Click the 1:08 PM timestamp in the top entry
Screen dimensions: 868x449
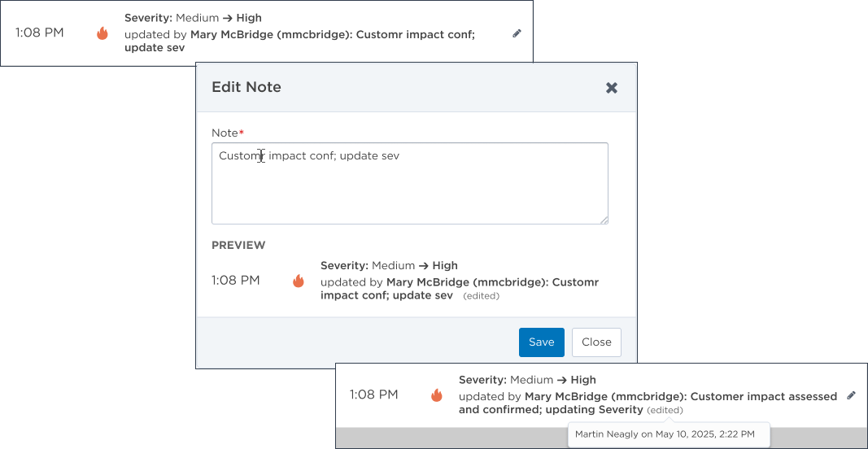pyautogui.click(x=40, y=33)
